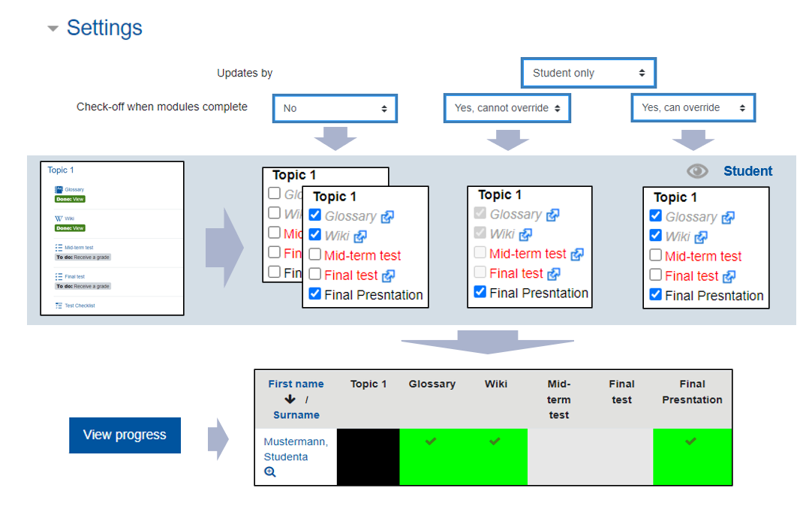Open the Glossary activity icon in Topic 1
This screenshot has width=812, height=506.
59,189
